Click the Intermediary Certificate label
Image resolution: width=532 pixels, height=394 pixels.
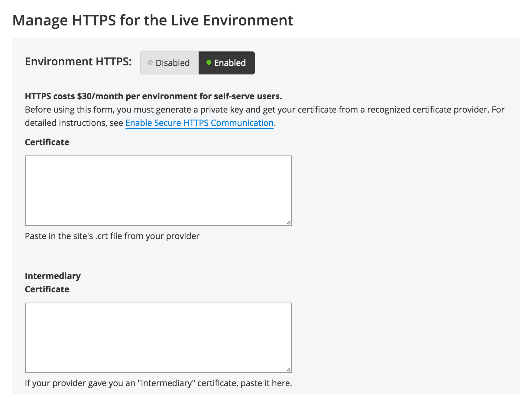pyautogui.click(x=53, y=283)
